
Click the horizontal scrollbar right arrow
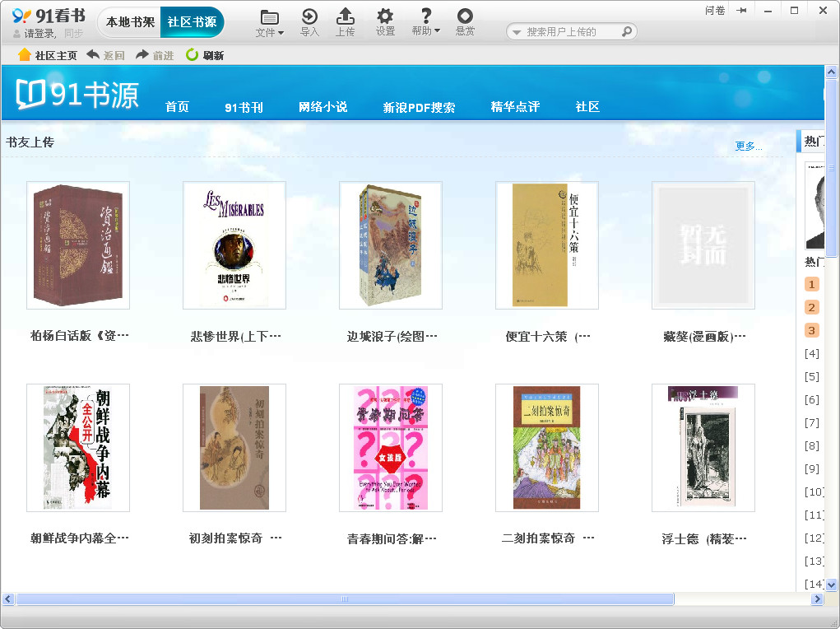click(x=817, y=599)
